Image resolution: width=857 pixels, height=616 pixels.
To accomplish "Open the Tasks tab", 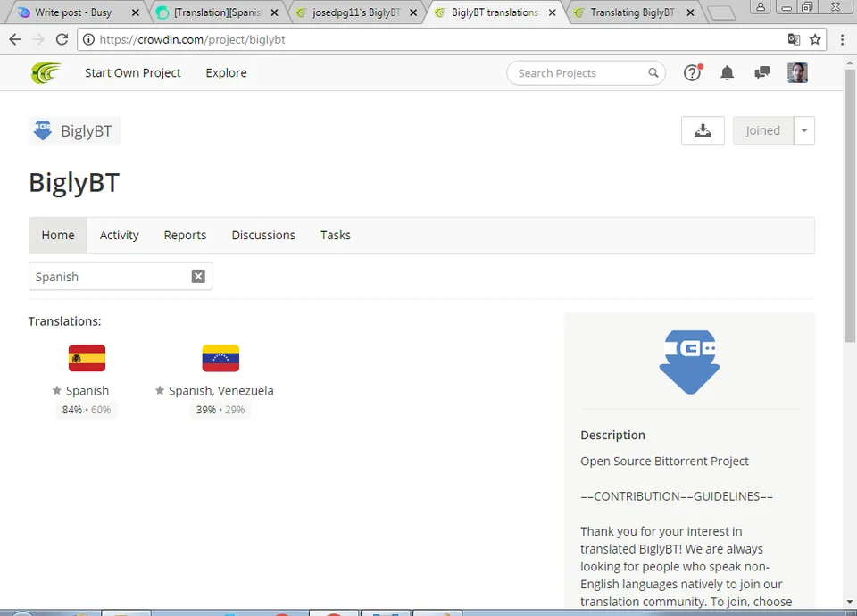I will [x=336, y=235].
